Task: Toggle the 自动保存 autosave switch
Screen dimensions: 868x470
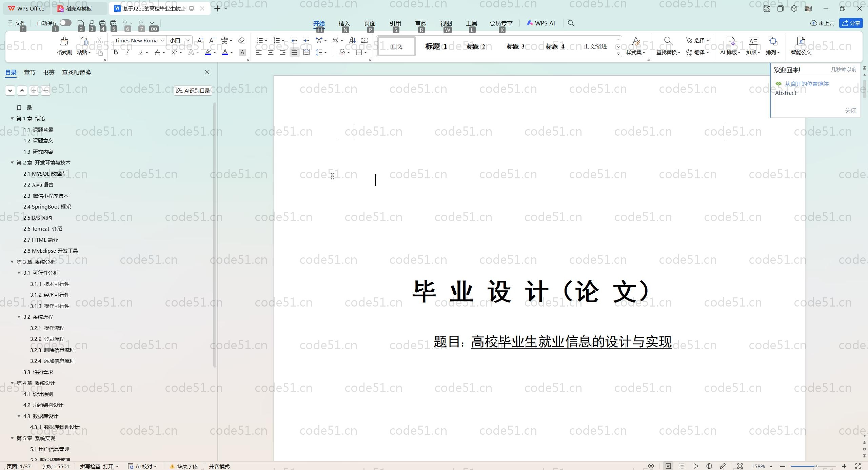Action: pyautogui.click(x=65, y=23)
